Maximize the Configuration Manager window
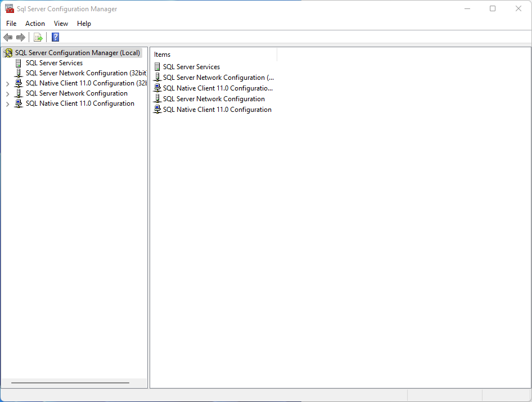This screenshot has width=532, height=402. [x=493, y=9]
